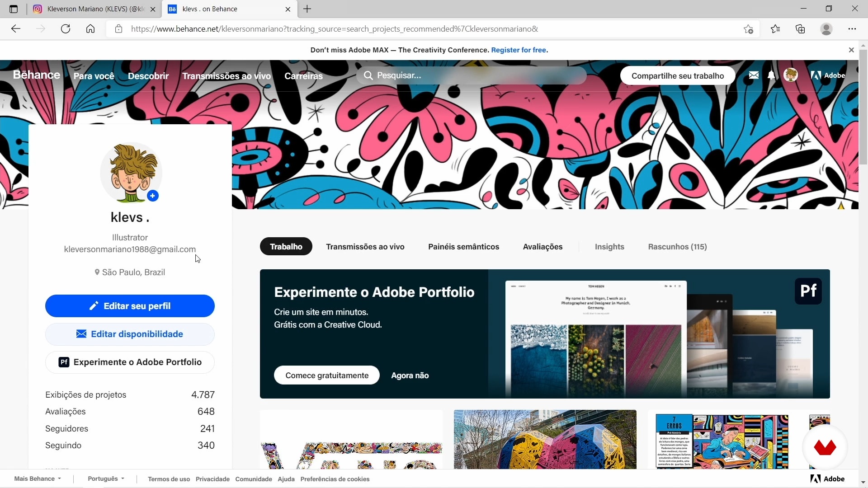Click Compartilhe seu trabalho button
This screenshot has height=488, width=868.
(x=678, y=76)
